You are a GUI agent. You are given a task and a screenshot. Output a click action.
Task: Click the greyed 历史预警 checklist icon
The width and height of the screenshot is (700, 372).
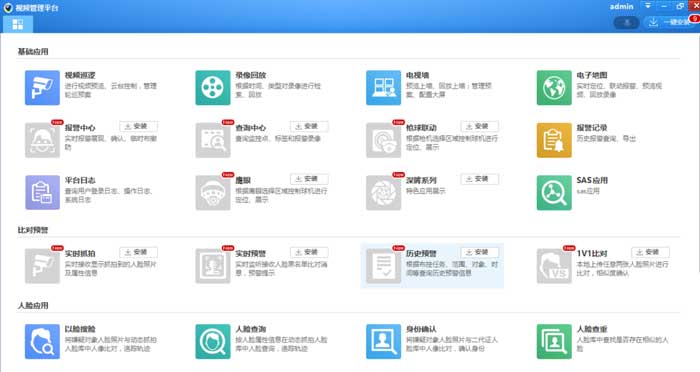(383, 266)
